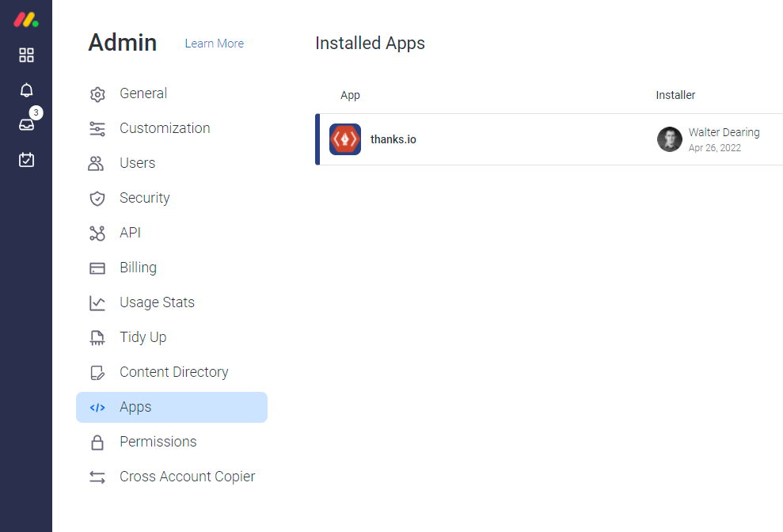This screenshot has width=783, height=532.
Task: Click the installer name Walter Dearing
Action: coord(724,132)
